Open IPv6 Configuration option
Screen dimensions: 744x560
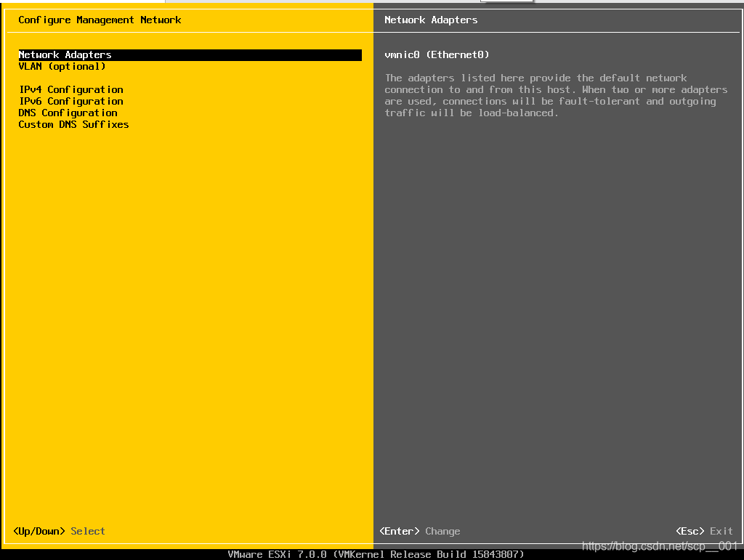[x=71, y=101]
